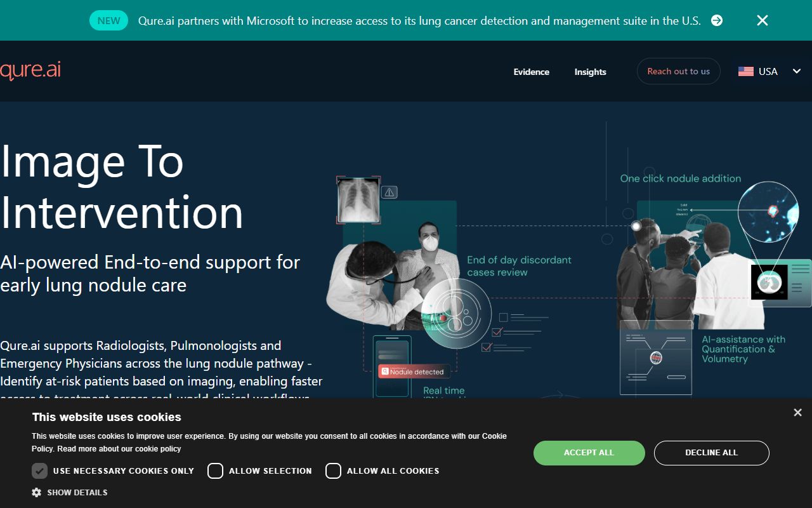The height and width of the screenshot is (508, 812).
Task: Click the qure.ai logo
Action: click(x=30, y=70)
